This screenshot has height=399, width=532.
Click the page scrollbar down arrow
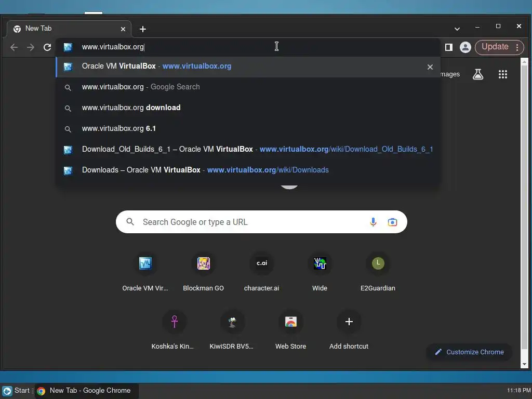tap(524, 364)
